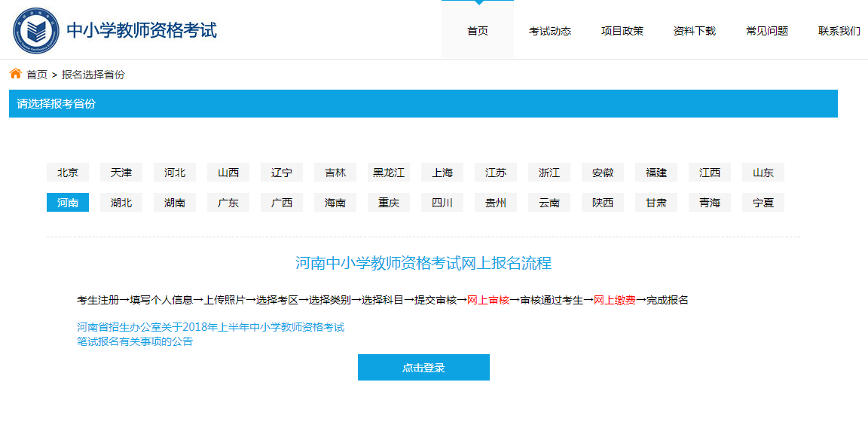868x428 pixels.
Task: Select 重庆 from province list
Action: coord(389,202)
